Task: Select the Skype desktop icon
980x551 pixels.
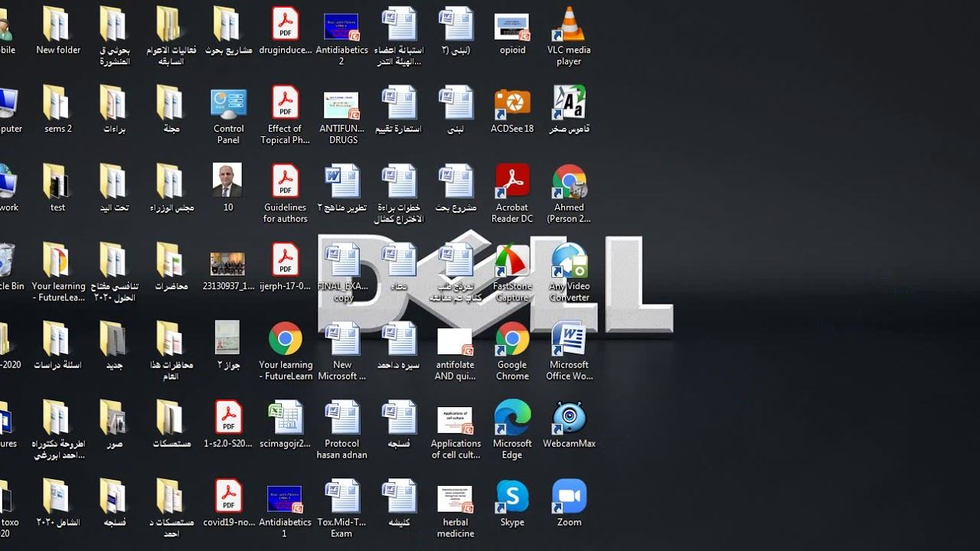Action: (x=512, y=504)
